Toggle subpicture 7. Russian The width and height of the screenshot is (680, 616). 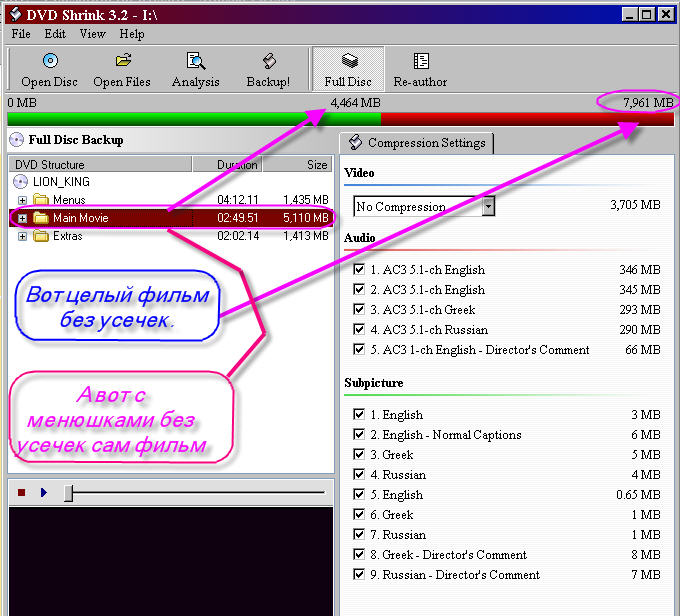click(x=359, y=534)
